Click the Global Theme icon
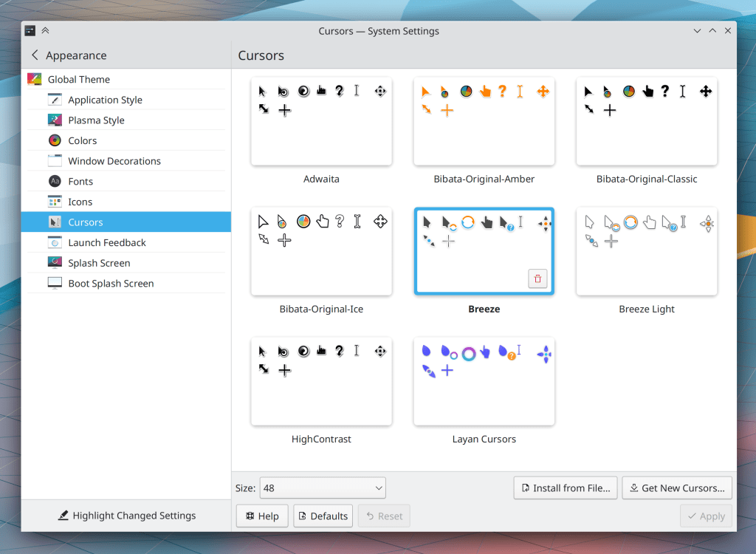756x554 pixels. [x=34, y=79]
